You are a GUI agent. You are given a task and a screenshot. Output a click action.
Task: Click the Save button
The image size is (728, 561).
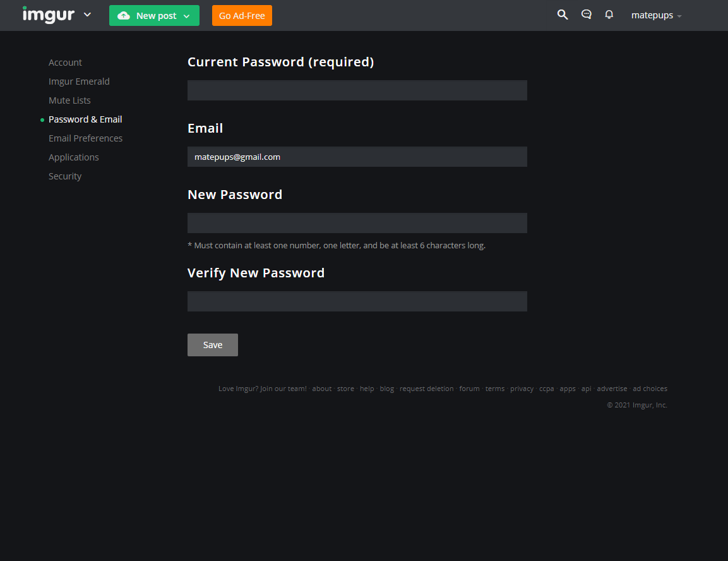[213, 345]
